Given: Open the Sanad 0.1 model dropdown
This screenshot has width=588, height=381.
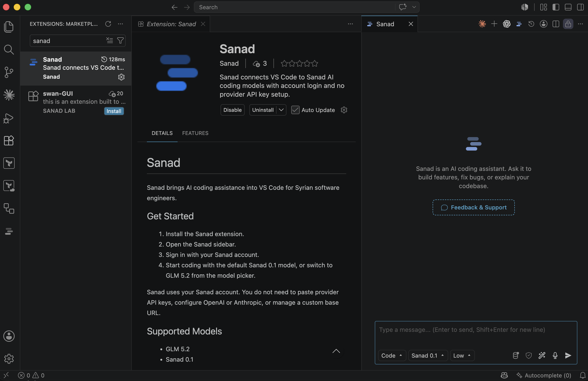Looking at the screenshot, I should click(428, 355).
